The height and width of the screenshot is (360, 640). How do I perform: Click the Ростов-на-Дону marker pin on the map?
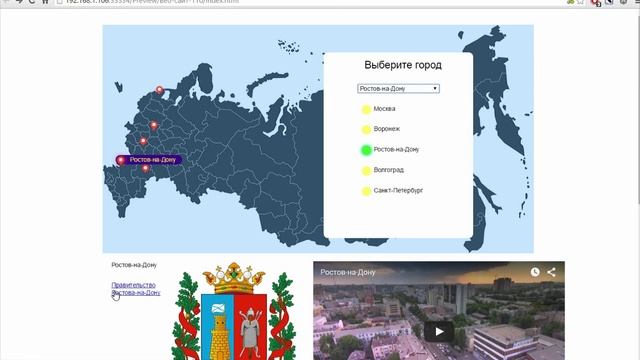pyautogui.click(x=121, y=160)
